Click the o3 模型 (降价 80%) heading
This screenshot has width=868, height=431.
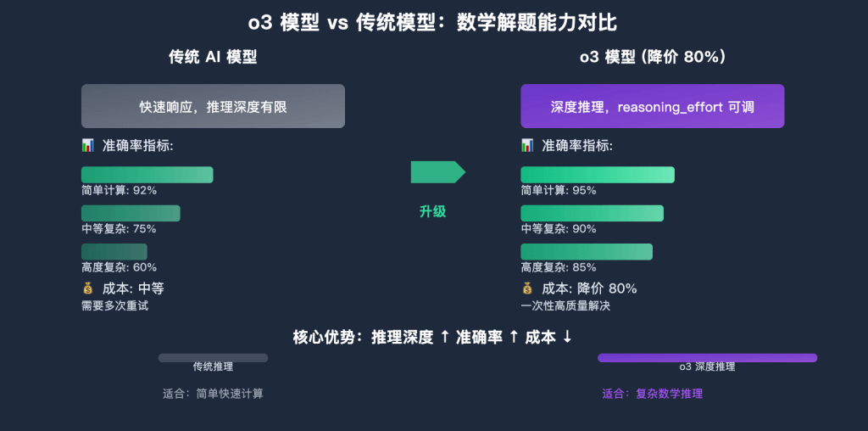tap(652, 57)
